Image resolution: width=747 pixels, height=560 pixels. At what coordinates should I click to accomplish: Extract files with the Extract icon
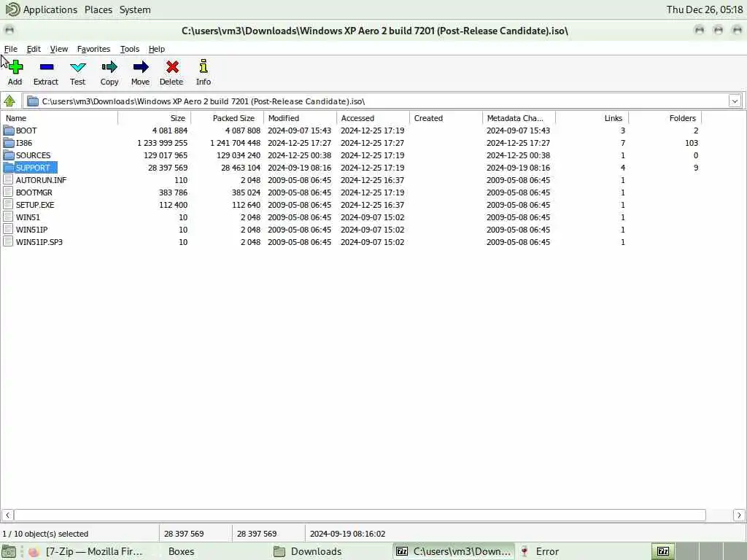pyautogui.click(x=46, y=66)
